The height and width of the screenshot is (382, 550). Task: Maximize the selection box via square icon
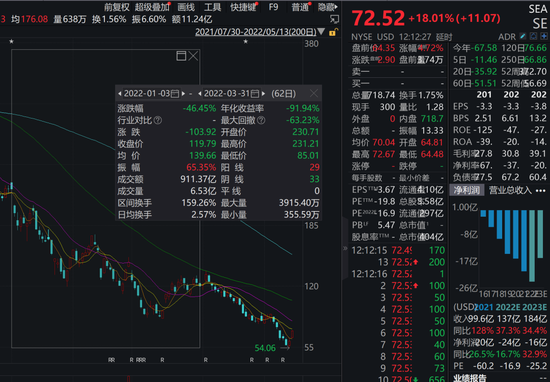(x=181, y=56)
